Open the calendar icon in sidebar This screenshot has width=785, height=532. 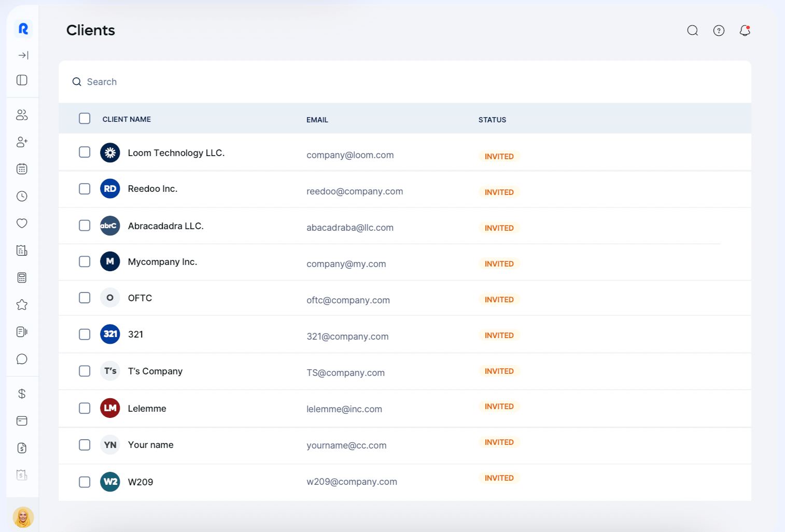coord(22,169)
